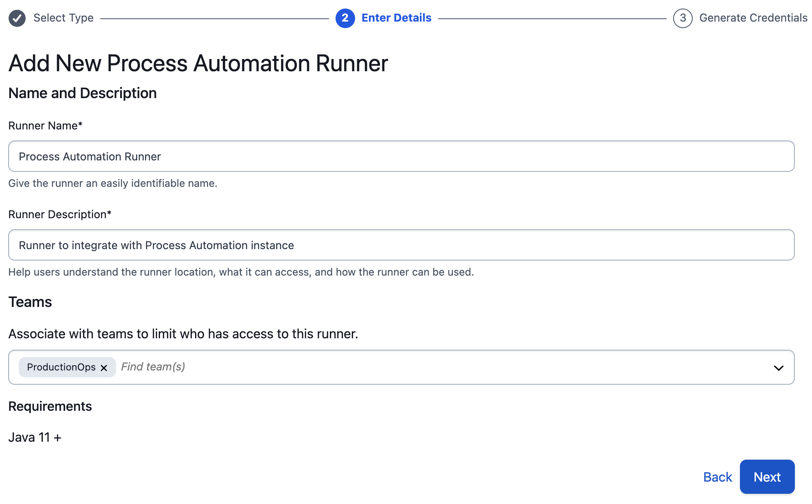Click the Next button
The image size is (812, 504).
point(767,477)
